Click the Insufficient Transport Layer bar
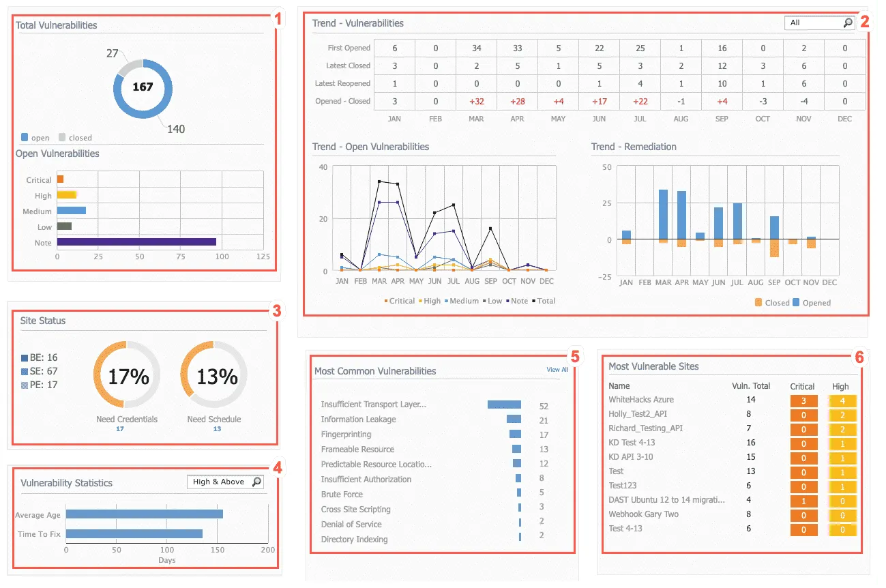 pos(503,404)
